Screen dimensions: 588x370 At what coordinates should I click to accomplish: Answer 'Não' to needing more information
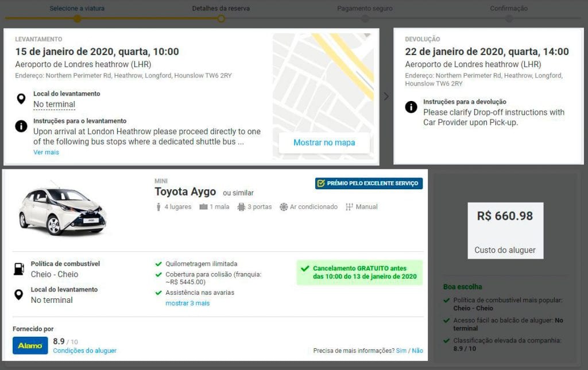(x=417, y=350)
